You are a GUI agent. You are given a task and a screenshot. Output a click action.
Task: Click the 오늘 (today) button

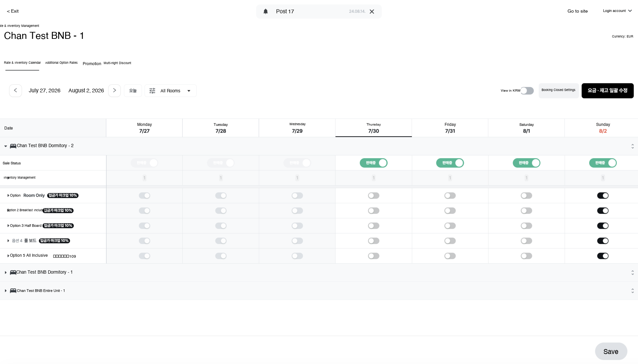coord(133,91)
